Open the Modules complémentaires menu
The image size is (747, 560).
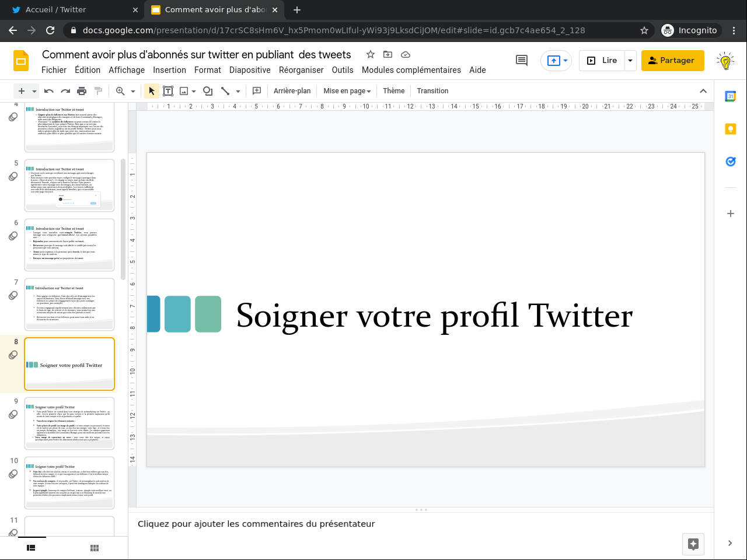point(411,70)
